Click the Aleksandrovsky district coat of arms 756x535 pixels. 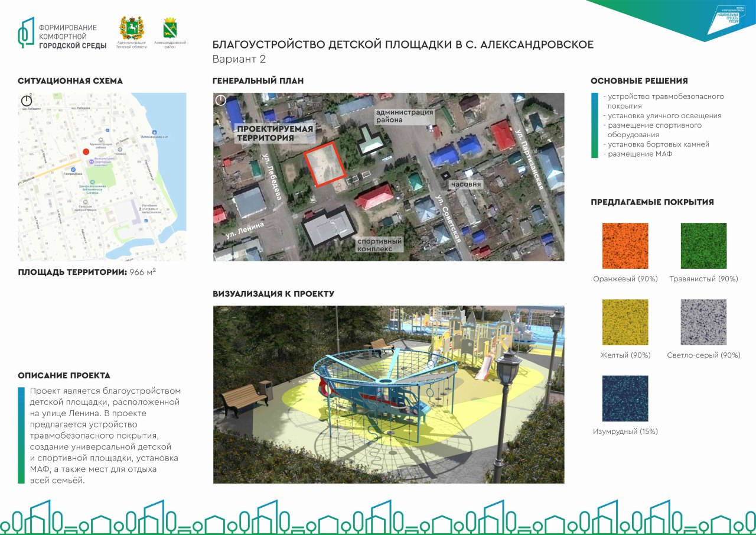point(170,28)
